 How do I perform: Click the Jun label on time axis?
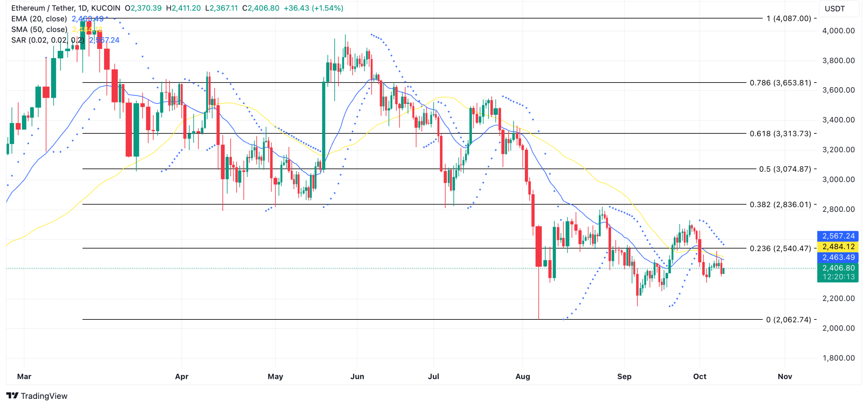[x=358, y=376]
